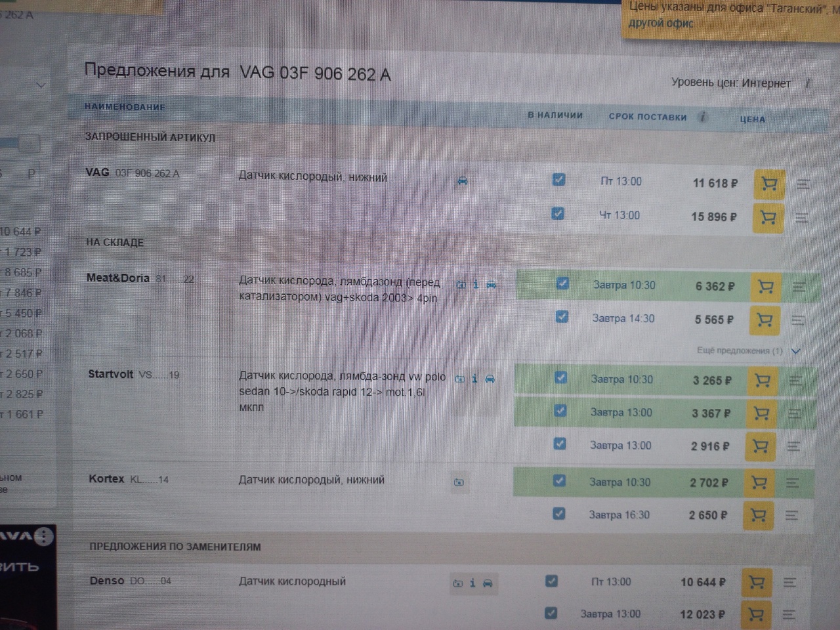
Task: Open details menu for 2 916 ₽ offer
Action: (793, 446)
